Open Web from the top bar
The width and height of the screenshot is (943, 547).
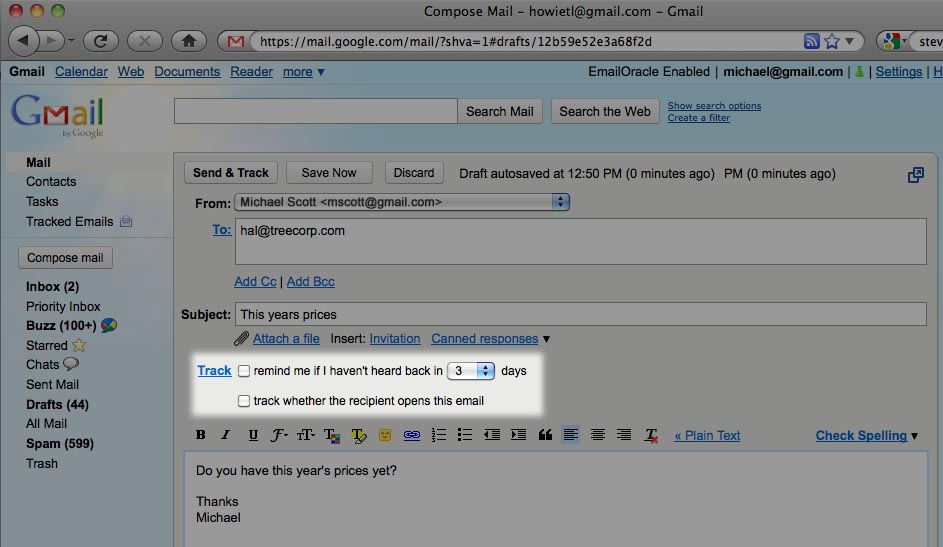tap(131, 72)
